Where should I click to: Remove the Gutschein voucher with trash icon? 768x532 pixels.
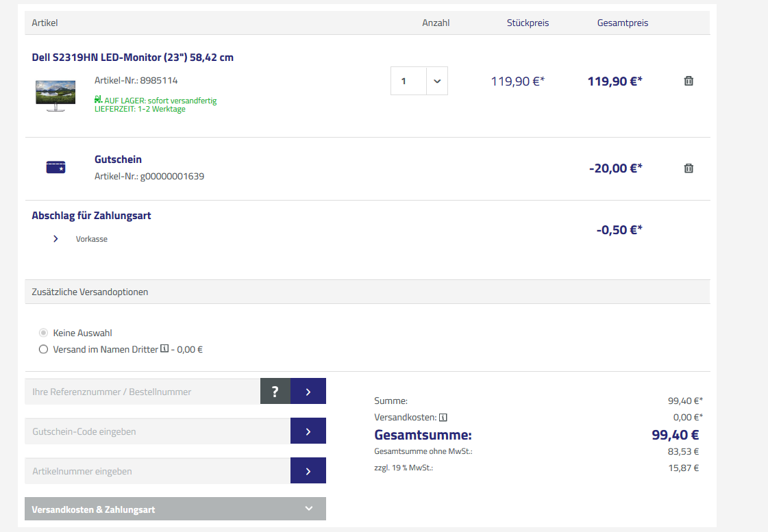689,168
